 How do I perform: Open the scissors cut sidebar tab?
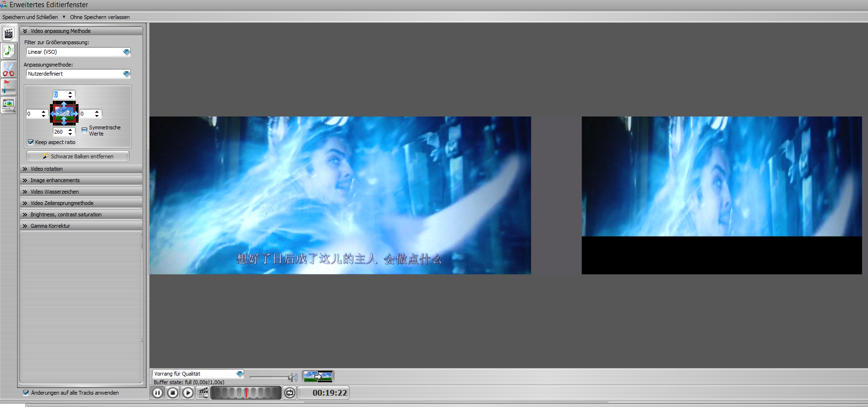pyautogui.click(x=9, y=69)
